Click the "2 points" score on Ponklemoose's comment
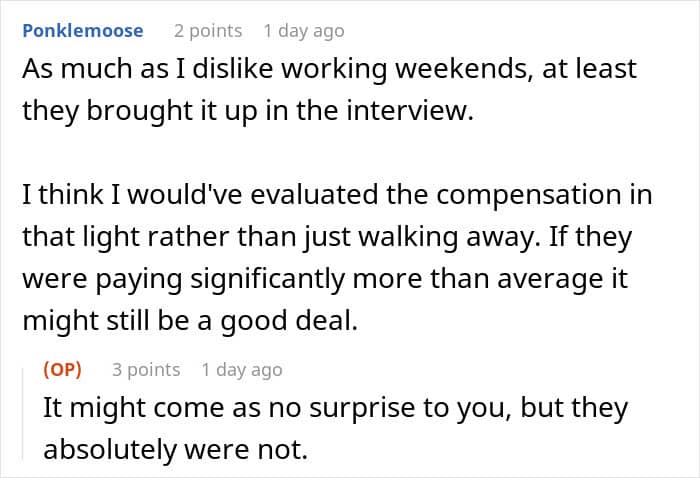The image size is (700, 478). pyautogui.click(x=208, y=31)
